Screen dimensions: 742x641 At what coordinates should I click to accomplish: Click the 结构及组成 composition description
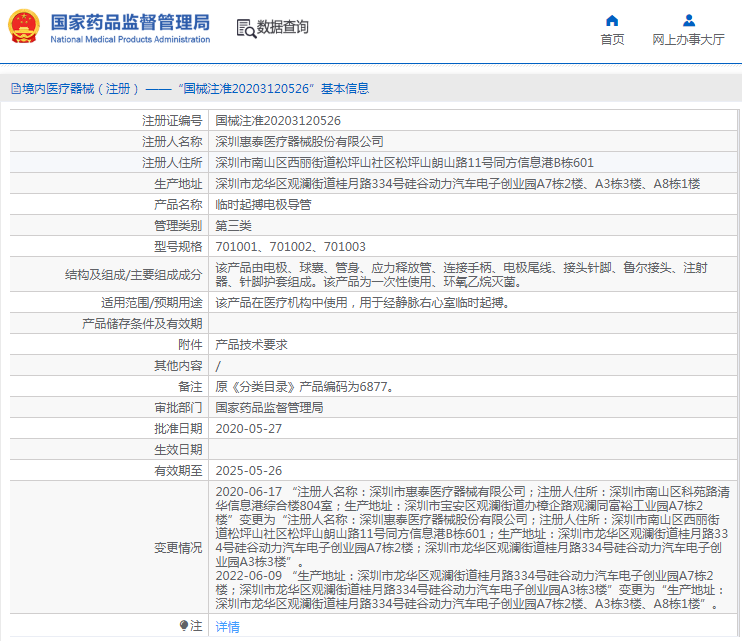[461, 274]
